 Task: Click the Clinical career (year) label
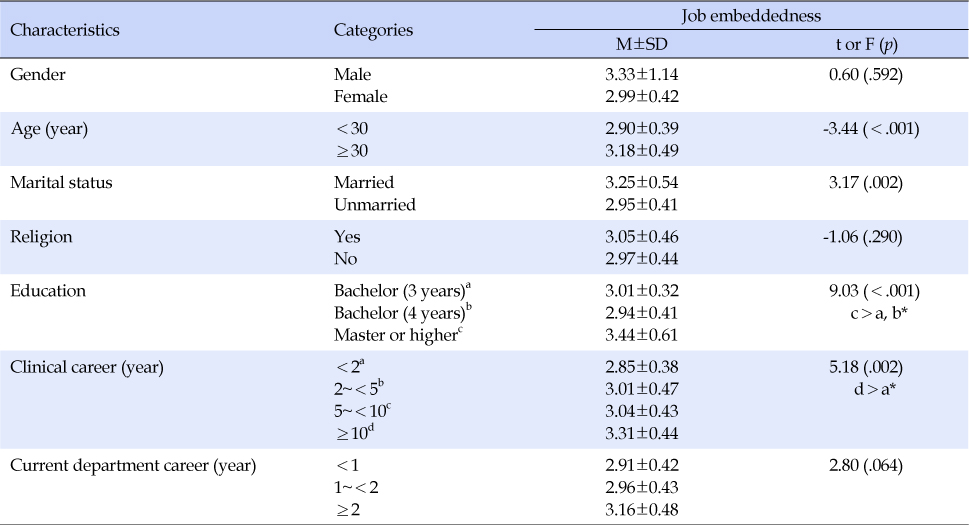pos(87,366)
